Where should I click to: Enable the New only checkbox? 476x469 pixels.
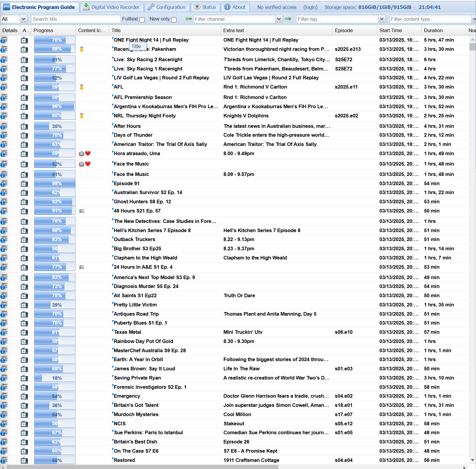(174, 20)
